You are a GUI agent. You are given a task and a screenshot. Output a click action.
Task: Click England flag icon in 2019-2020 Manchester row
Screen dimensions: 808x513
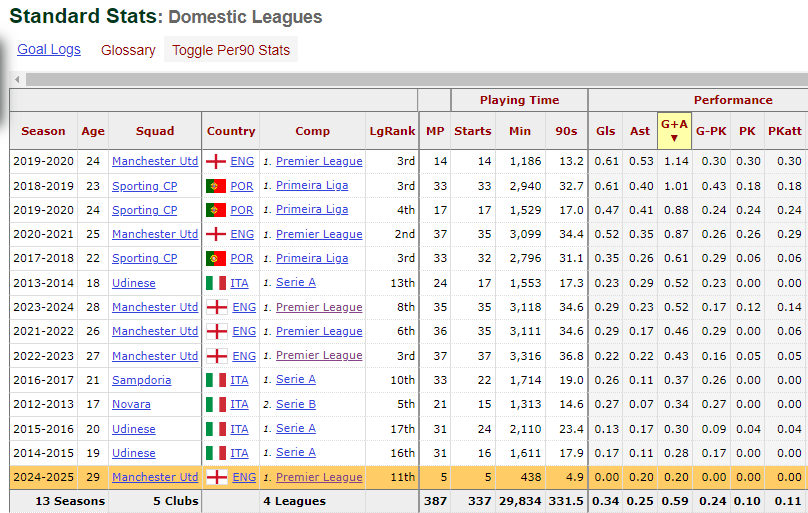(216, 162)
